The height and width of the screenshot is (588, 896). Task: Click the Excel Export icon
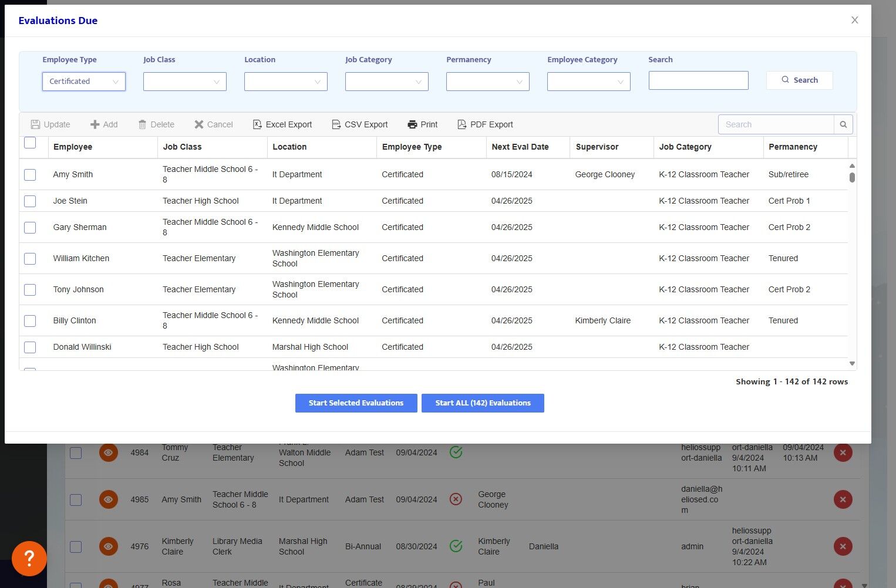pyautogui.click(x=257, y=124)
